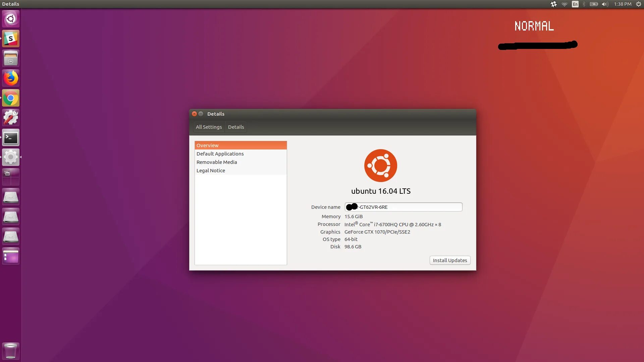Select Default Applications in the sidebar
The height and width of the screenshot is (362, 644).
(240, 154)
